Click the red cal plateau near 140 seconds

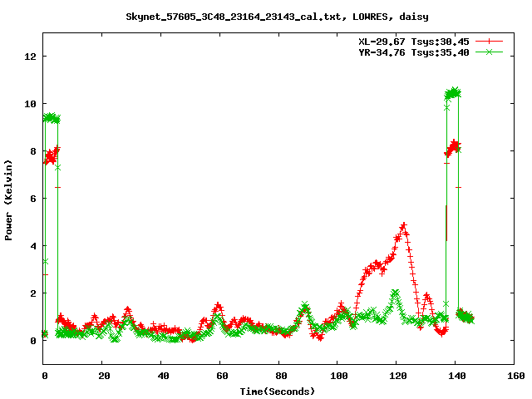point(453,148)
